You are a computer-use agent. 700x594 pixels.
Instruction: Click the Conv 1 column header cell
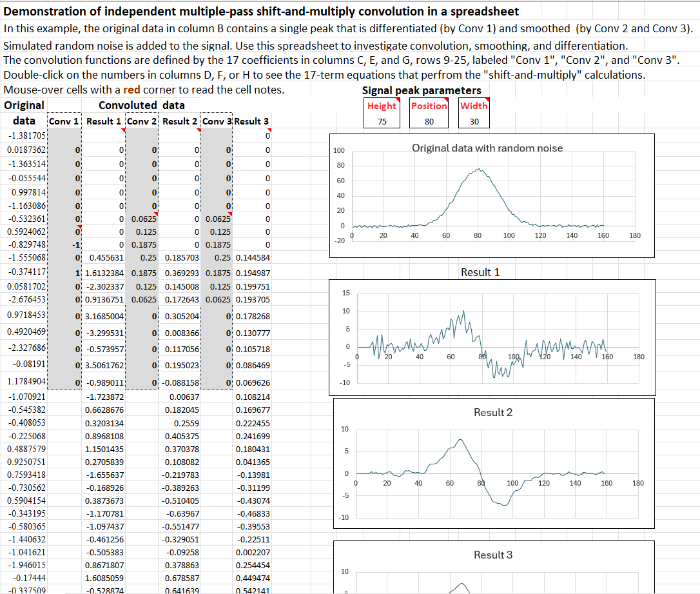click(64, 121)
